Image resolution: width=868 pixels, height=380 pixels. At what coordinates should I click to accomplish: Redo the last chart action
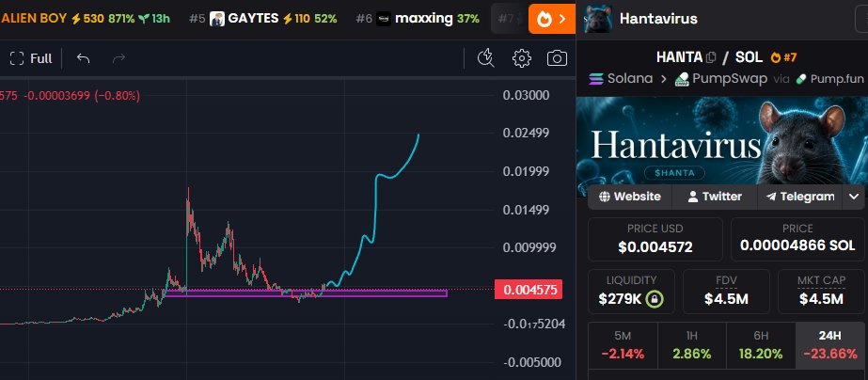(x=118, y=58)
